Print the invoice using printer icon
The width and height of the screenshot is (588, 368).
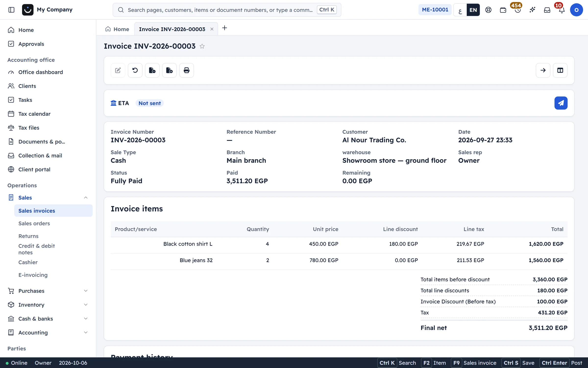pyautogui.click(x=186, y=70)
